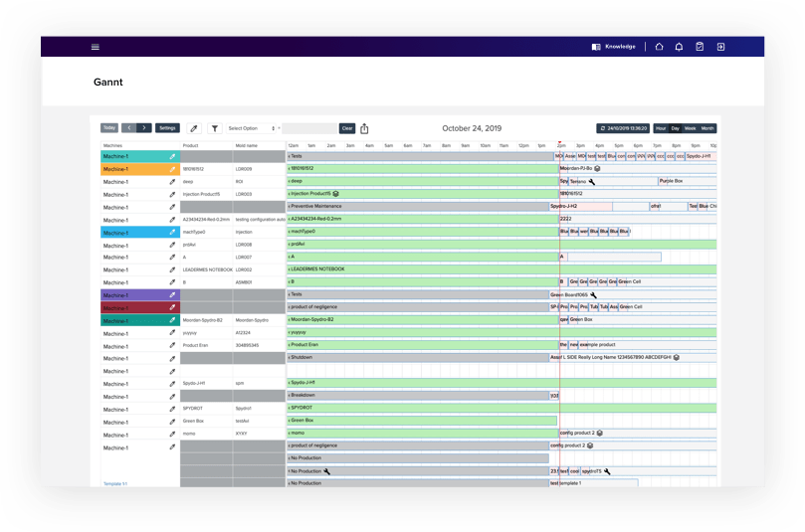Switch timeline view to Month
This screenshot has height=532, width=805.
pyautogui.click(x=707, y=128)
